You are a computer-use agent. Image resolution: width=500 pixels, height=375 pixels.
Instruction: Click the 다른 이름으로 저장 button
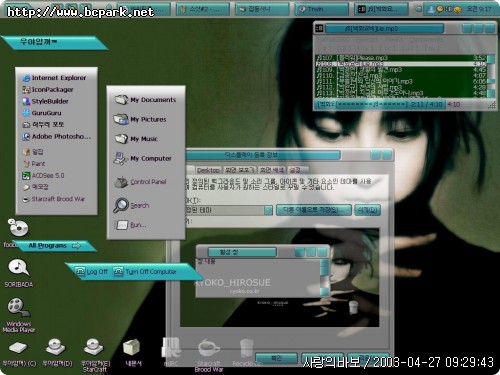(314, 210)
